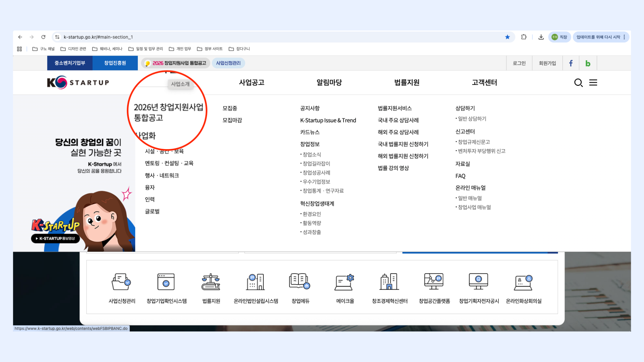Expand the Chrome update options menu
Screen dimensions: 644x362
click(x=624, y=37)
